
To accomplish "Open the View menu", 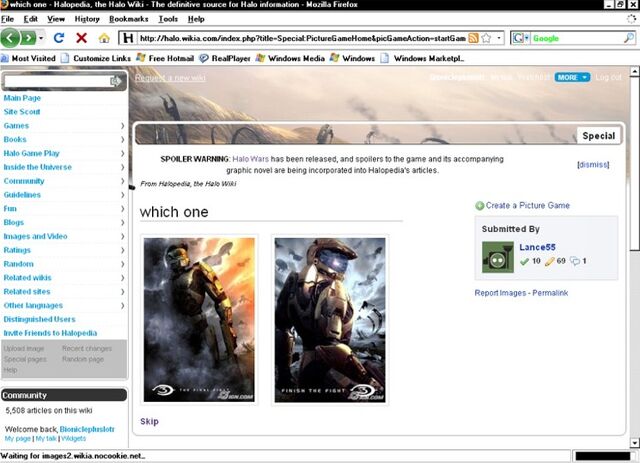I will click(x=56, y=19).
